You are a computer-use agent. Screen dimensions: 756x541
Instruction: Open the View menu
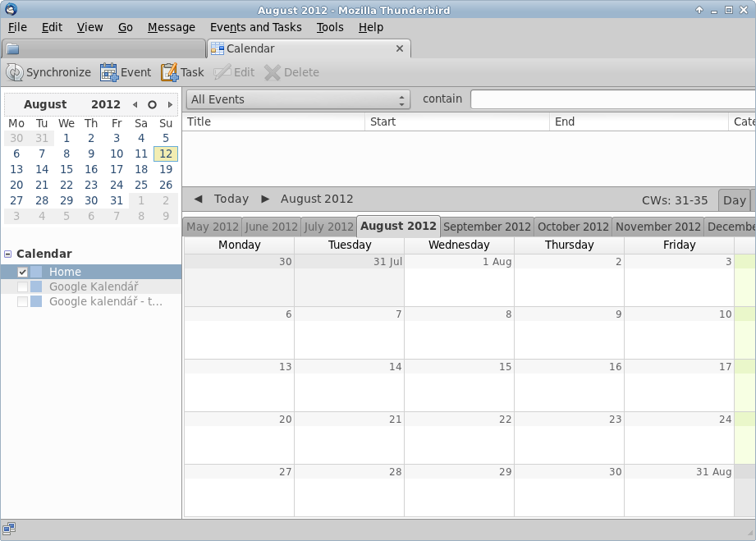[x=89, y=27]
